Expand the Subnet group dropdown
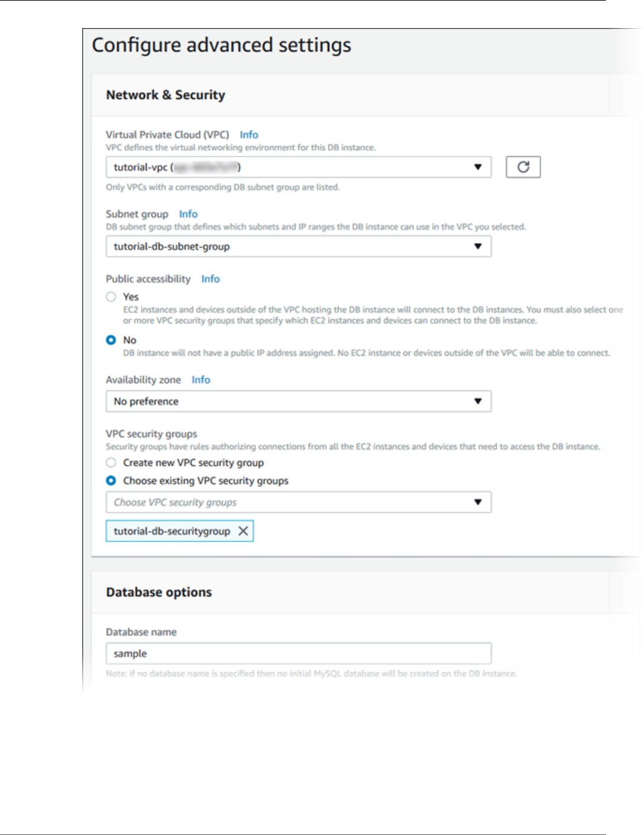 pyautogui.click(x=298, y=246)
